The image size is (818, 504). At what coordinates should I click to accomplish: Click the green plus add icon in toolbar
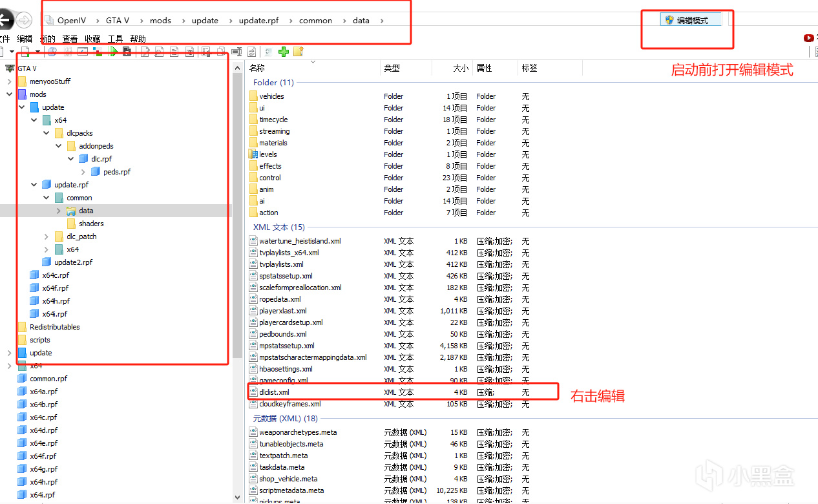[x=283, y=51]
